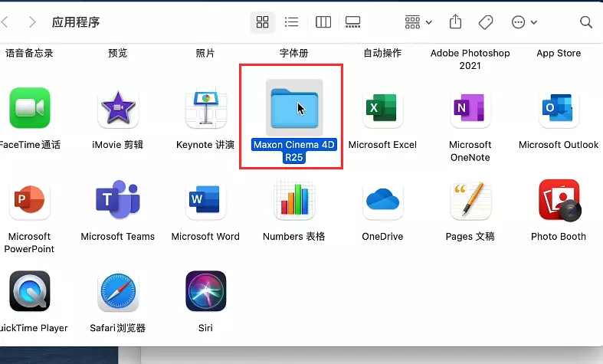
Task: Select the OneDrive cloud icon
Action: 382,200
